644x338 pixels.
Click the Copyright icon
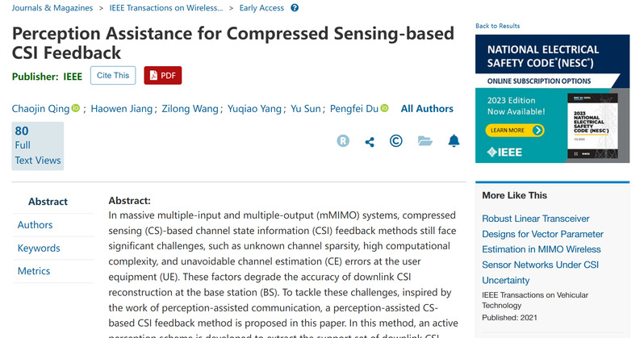[396, 141]
